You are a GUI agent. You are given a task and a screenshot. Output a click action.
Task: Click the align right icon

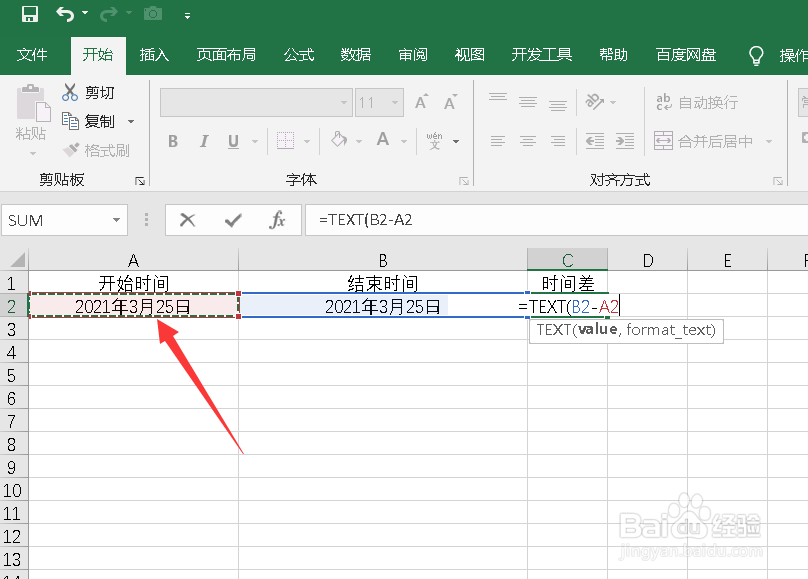(558, 141)
